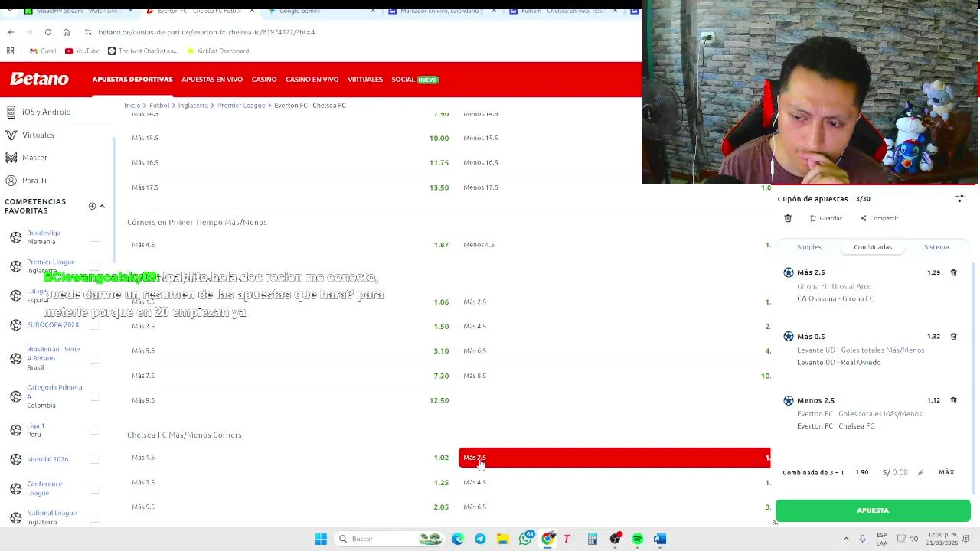This screenshot has width=980, height=551.
Task: Open Microsoft Edge from taskbar
Action: tap(458, 539)
